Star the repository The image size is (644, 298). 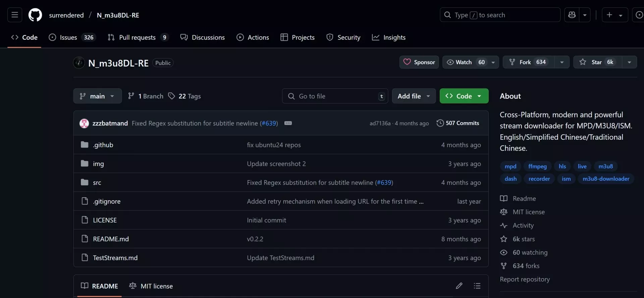point(598,62)
